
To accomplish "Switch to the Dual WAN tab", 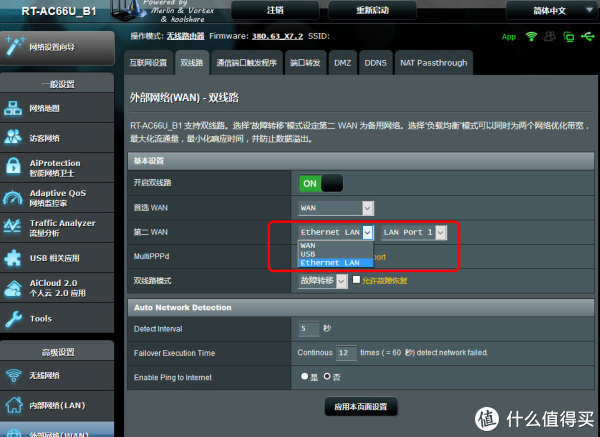I will point(192,63).
